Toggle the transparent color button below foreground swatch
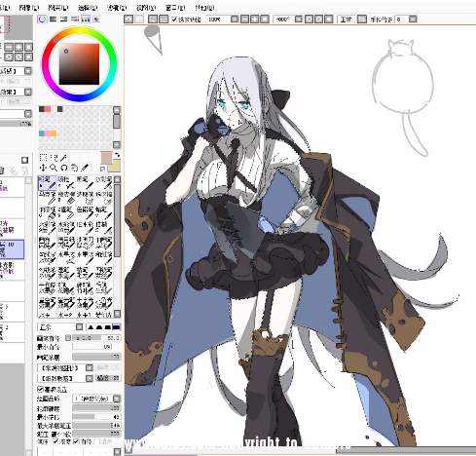Viewport: 476px width, 456px height. [x=102, y=169]
